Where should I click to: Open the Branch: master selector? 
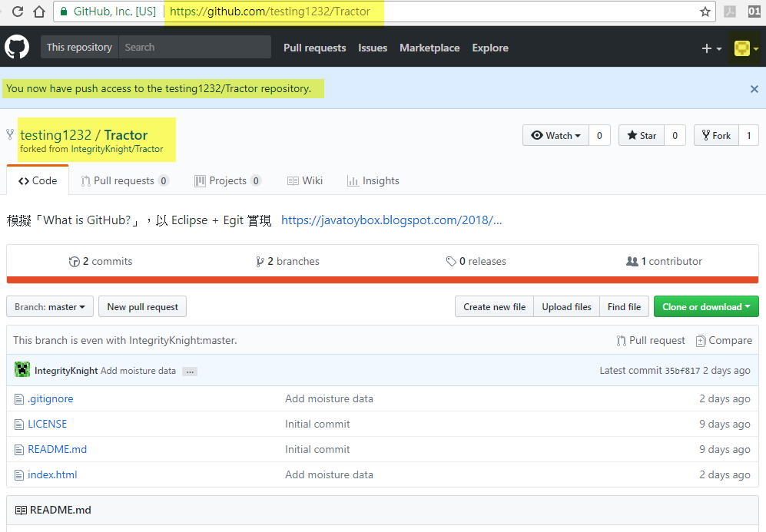pyautogui.click(x=49, y=306)
